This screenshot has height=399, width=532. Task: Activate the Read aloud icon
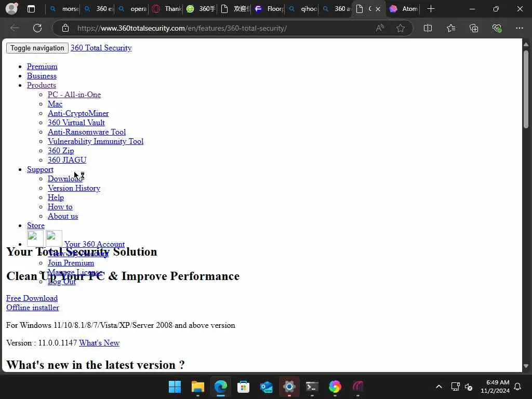click(x=380, y=28)
